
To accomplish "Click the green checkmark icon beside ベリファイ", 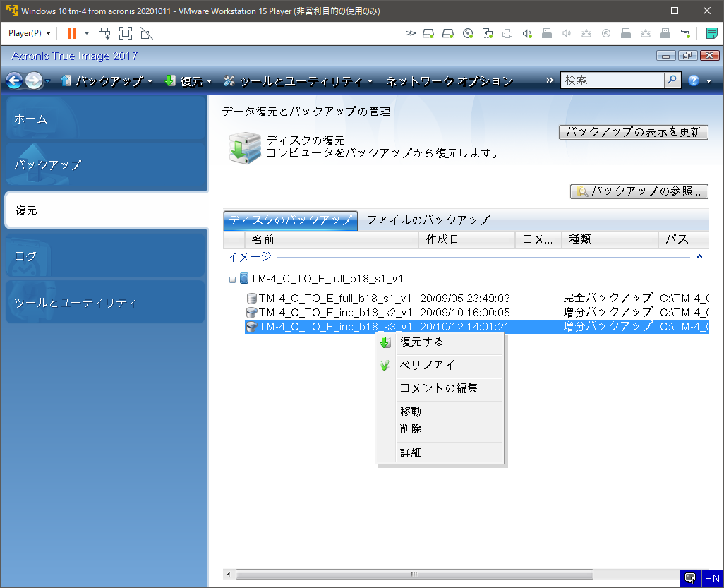I will pyautogui.click(x=385, y=366).
